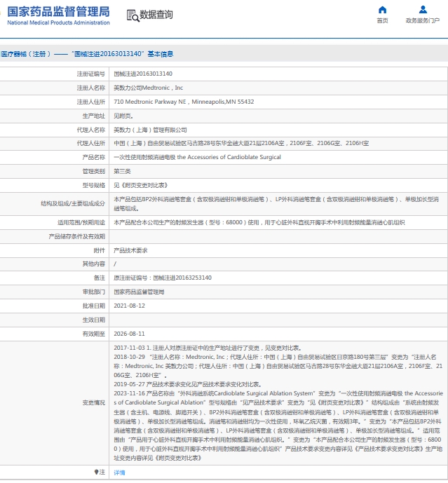The width and height of the screenshot is (448, 483).
Task: Click the 注册人住所 field label
Action: tap(91, 102)
